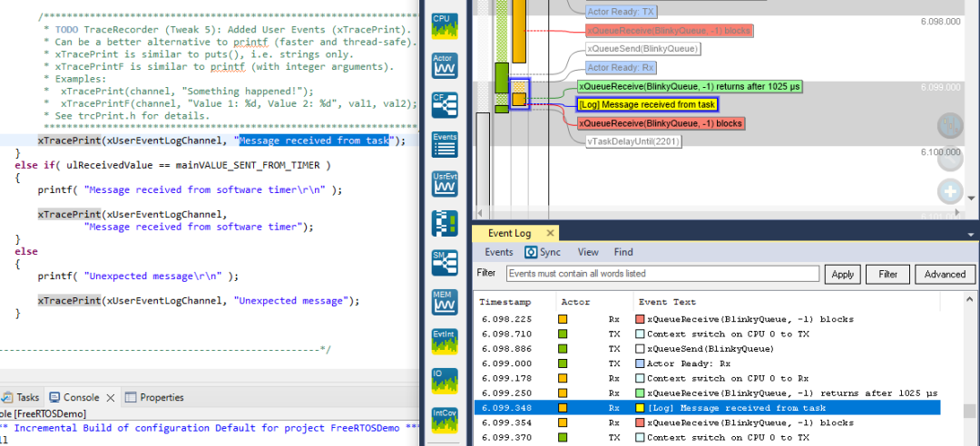Click the Event Log filter text field
Viewport: 980px width, 446px height.
(662, 274)
